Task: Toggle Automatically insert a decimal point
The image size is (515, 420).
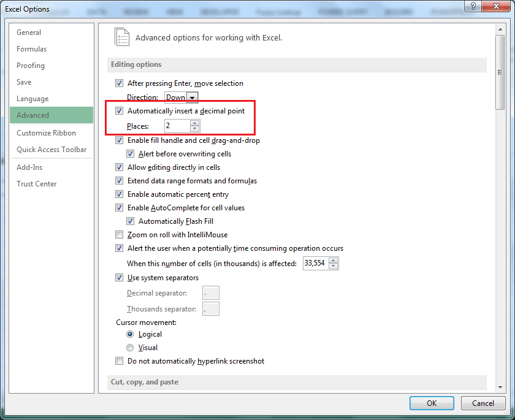Action: pyautogui.click(x=119, y=110)
